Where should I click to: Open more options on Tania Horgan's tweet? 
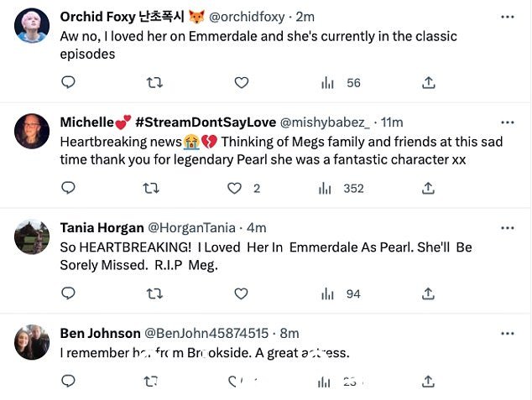click(x=508, y=228)
